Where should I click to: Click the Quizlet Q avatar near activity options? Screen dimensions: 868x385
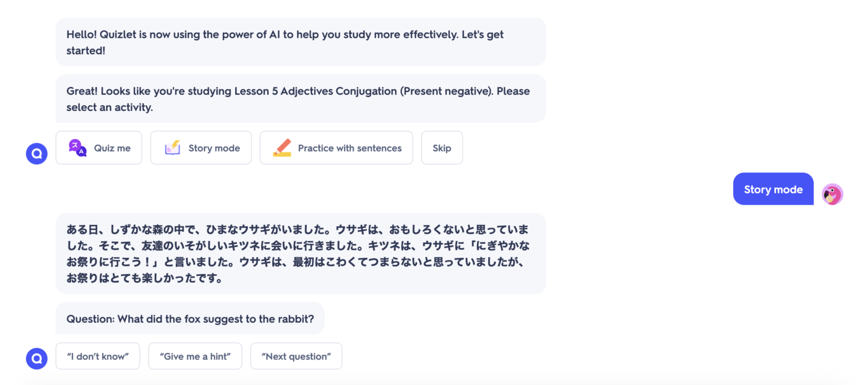[36, 153]
